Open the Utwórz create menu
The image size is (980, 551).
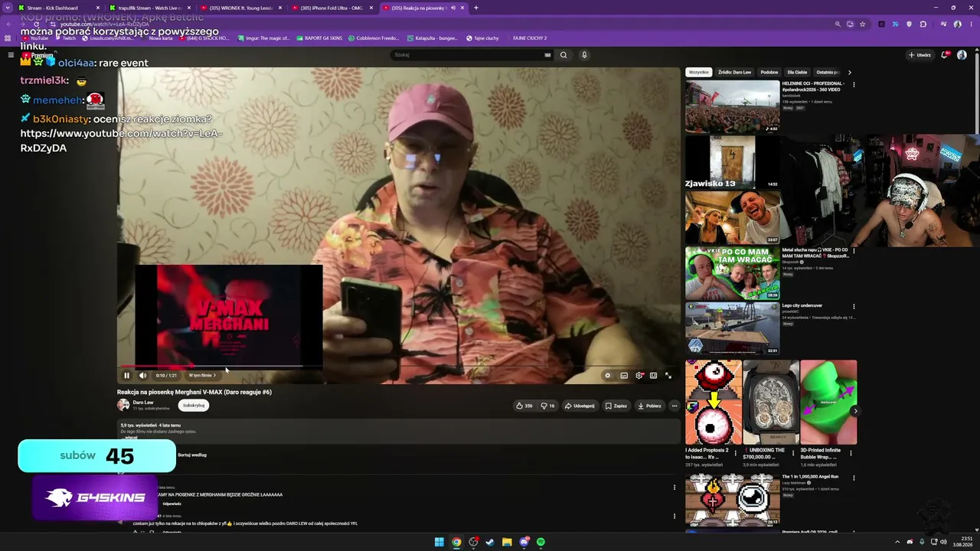[920, 55]
